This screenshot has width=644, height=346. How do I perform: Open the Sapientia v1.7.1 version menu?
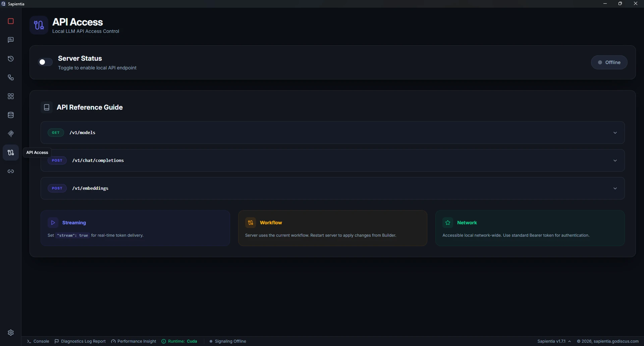pos(554,341)
